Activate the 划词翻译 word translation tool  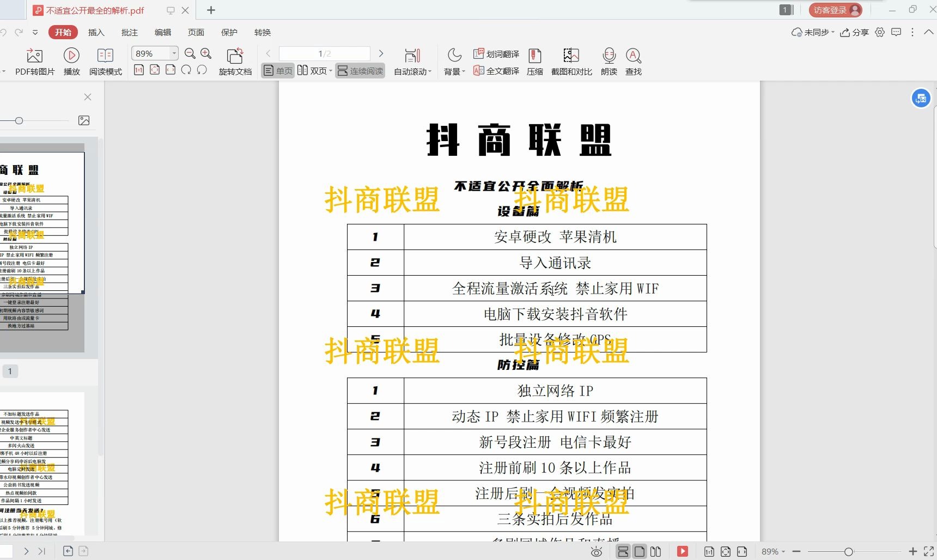pos(496,54)
